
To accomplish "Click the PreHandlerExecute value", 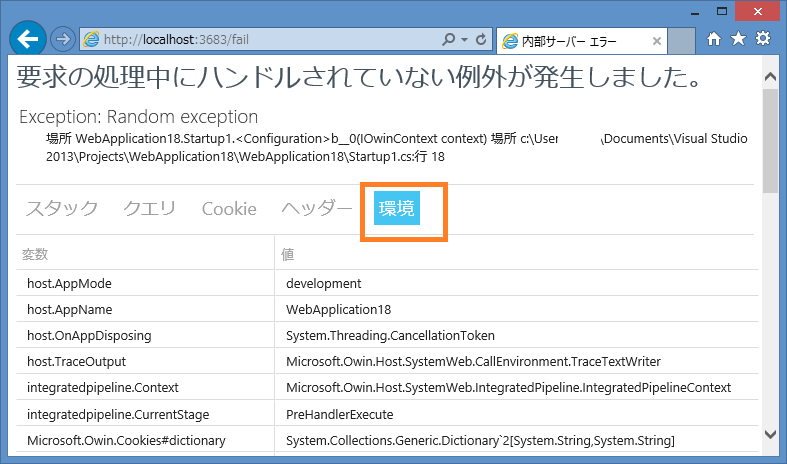I will (339, 414).
